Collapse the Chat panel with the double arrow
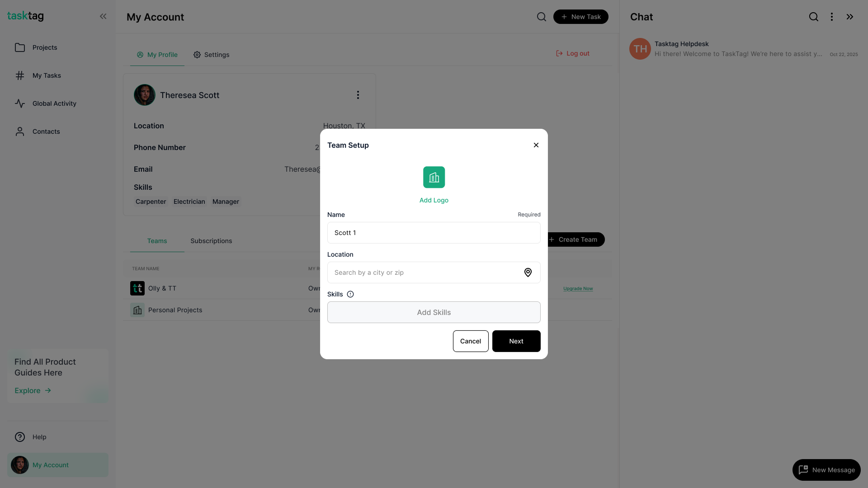The width and height of the screenshot is (868, 488). click(x=849, y=17)
